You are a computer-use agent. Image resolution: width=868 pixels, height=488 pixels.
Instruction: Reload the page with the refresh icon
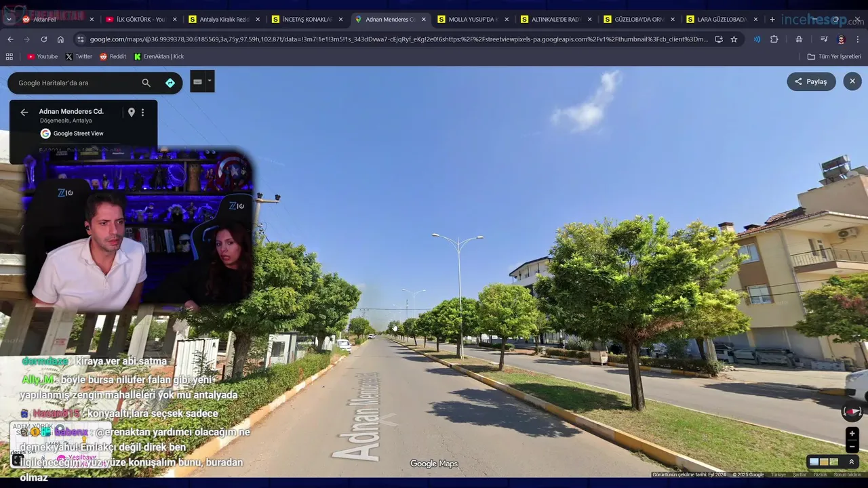coord(43,39)
